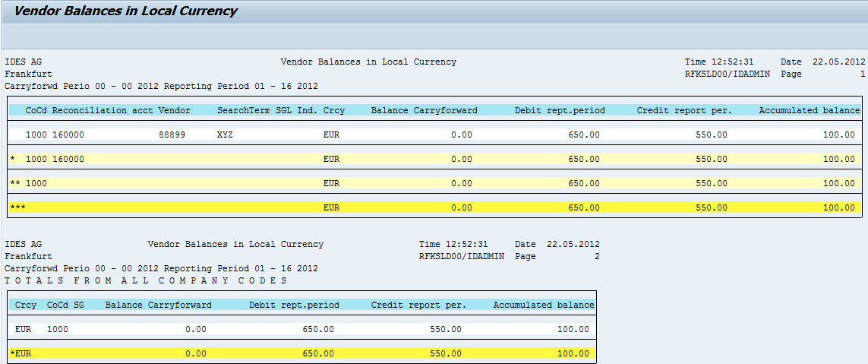868x364 pixels.
Task: Click the SGL Ind. column header
Action: click(x=297, y=110)
